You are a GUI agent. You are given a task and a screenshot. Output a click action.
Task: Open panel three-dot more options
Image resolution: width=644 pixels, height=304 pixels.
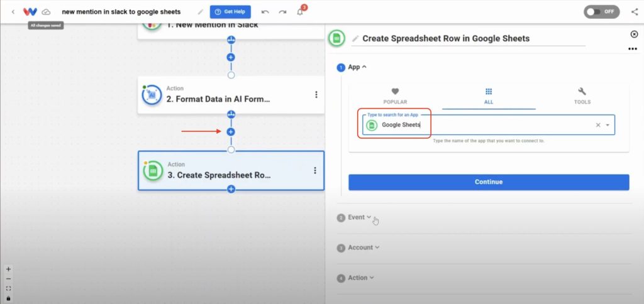pyautogui.click(x=633, y=49)
